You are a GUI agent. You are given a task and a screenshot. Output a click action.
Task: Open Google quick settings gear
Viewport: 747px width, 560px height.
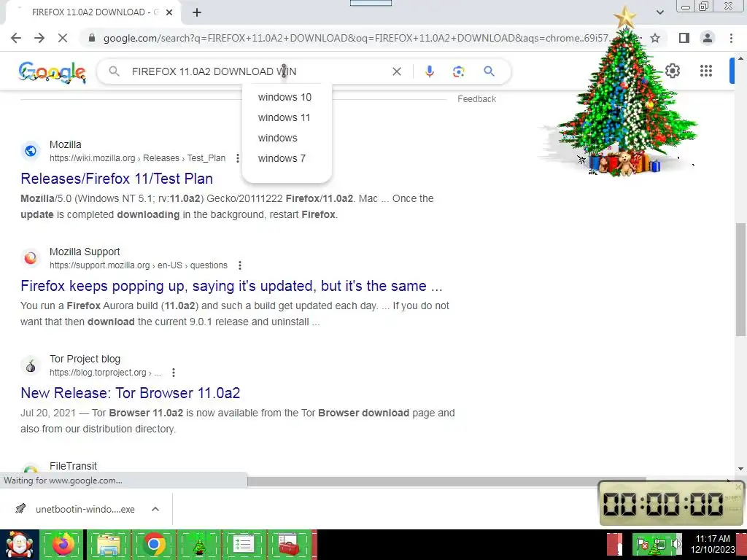(x=672, y=71)
